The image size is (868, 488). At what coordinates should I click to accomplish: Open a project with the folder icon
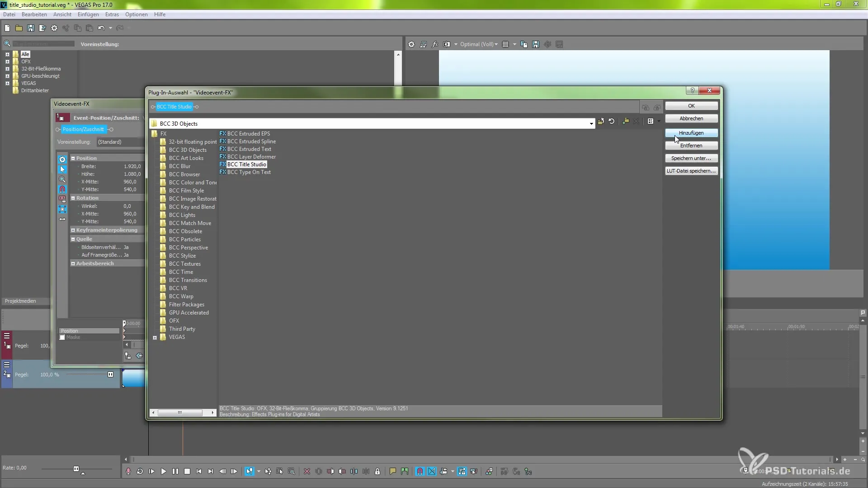click(19, 28)
